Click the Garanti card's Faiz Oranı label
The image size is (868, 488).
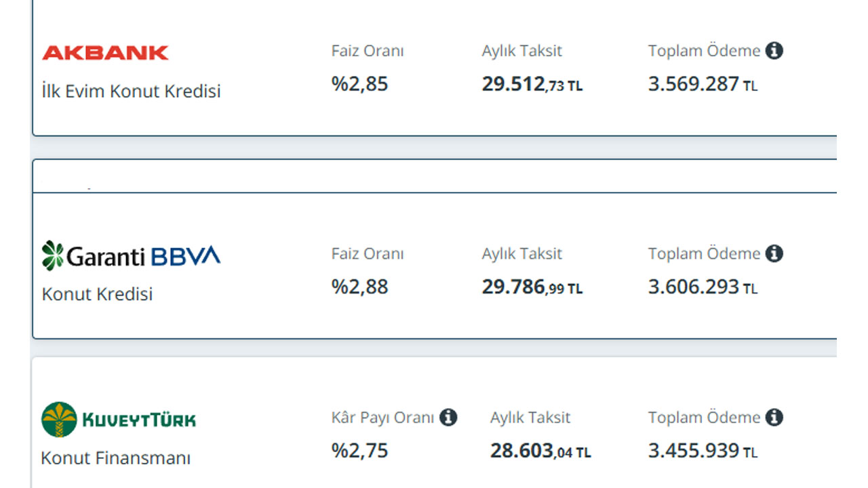pos(368,253)
